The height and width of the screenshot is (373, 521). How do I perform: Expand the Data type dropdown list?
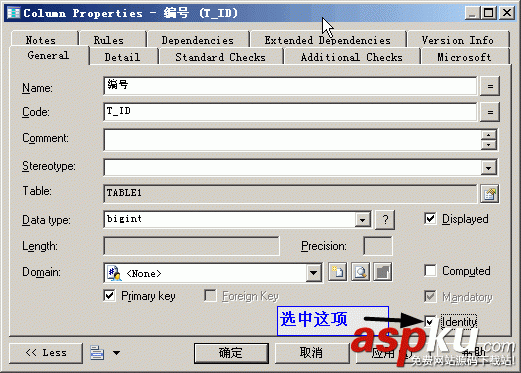(362, 220)
